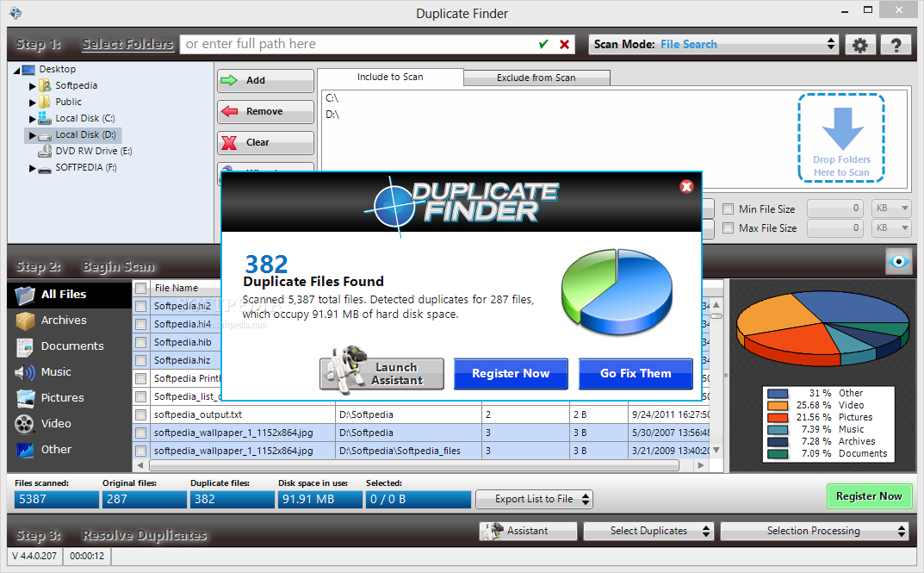Check the softpedia_output.txt row checkbox
The image size is (924, 573).
point(141,415)
